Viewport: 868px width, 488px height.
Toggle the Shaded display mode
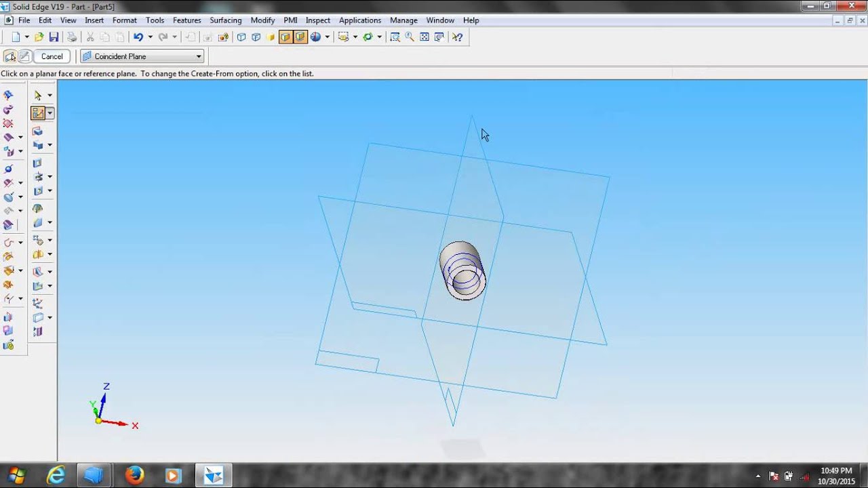point(285,37)
